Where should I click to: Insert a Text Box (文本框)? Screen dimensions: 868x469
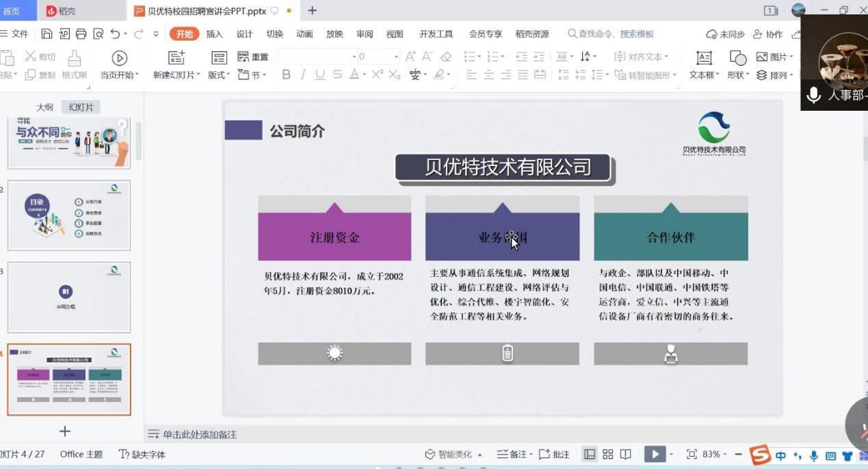704,65
